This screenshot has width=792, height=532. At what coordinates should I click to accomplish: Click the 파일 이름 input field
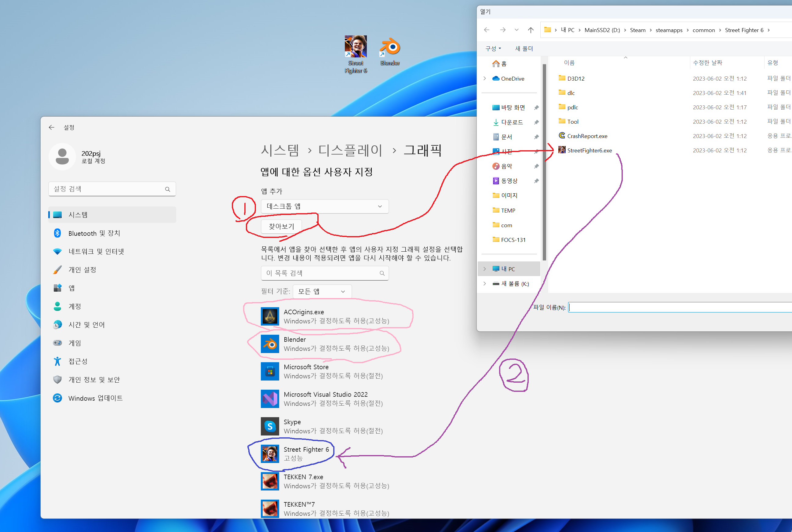pyautogui.click(x=679, y=308)
